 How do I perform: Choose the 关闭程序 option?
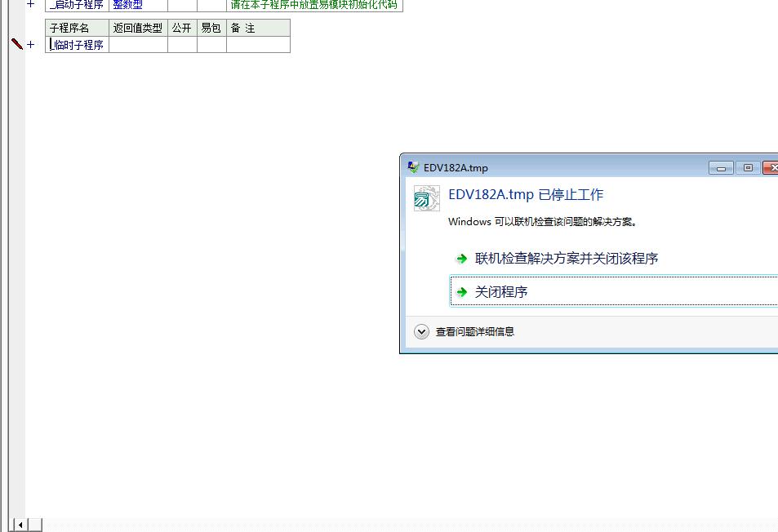(501, 292)
